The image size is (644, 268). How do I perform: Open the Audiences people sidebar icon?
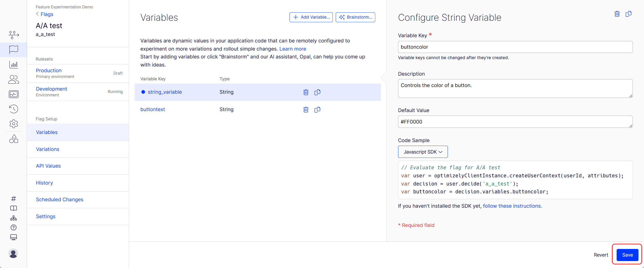click(14, 79)
